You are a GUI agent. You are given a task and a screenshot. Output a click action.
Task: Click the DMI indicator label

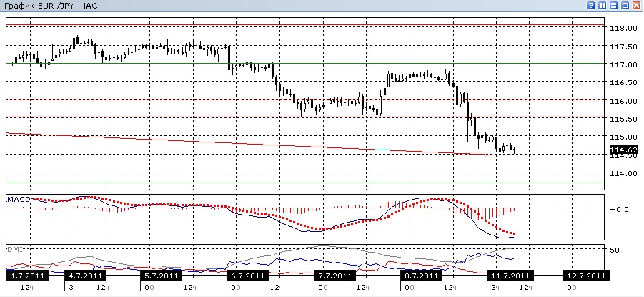(x=14, y=249)
